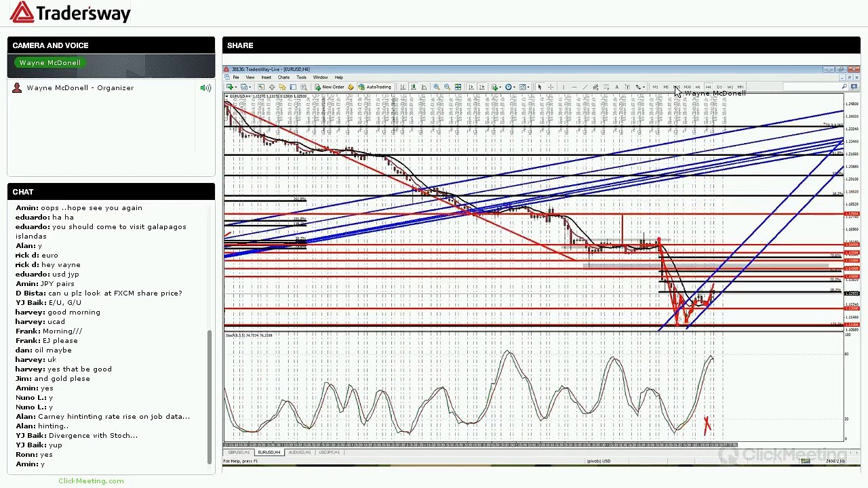The height and width of the screenshot is (488, 868).
Task: Open the Help menu
Action: point(338,77)
